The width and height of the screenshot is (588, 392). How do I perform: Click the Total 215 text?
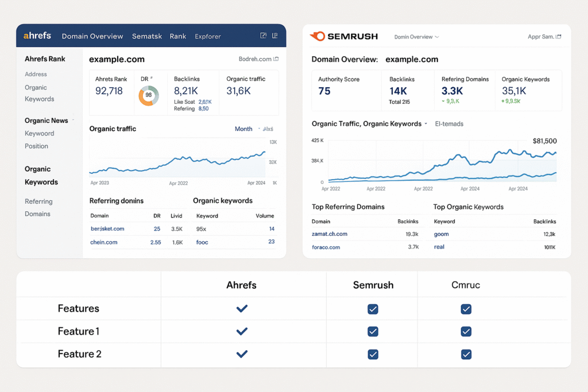coord(399,102)
